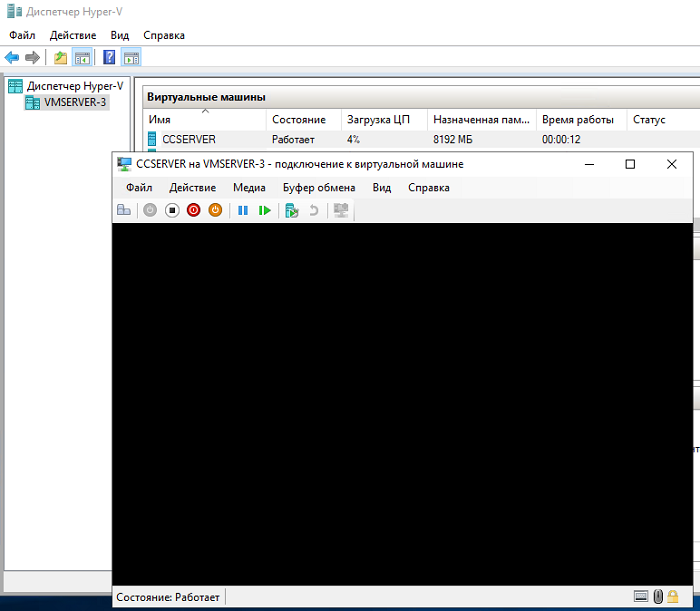Open Действие menu in Hyper-V Manager
Viewport: 700px width, 611px height.
(x=73, y=35)
